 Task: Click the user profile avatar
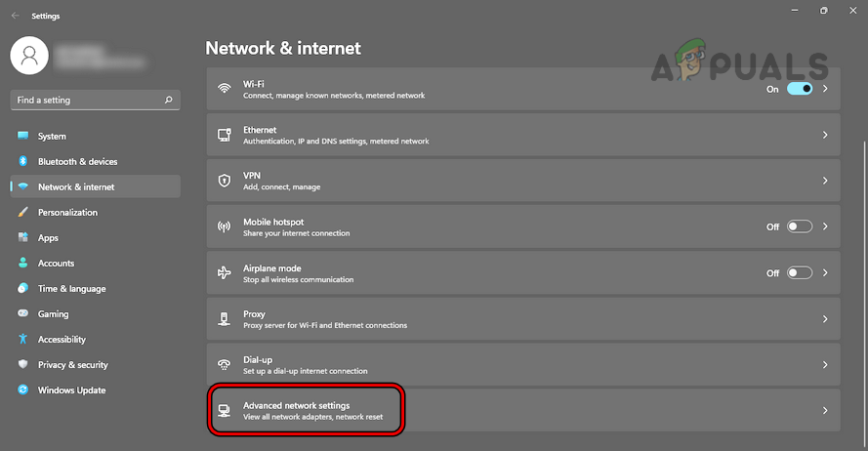click(x=29, y=56)
